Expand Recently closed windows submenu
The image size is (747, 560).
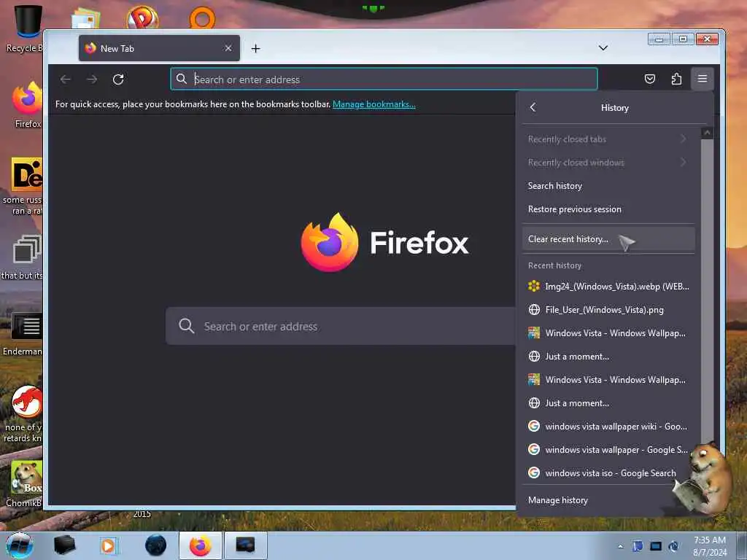[x=608, y=163]
